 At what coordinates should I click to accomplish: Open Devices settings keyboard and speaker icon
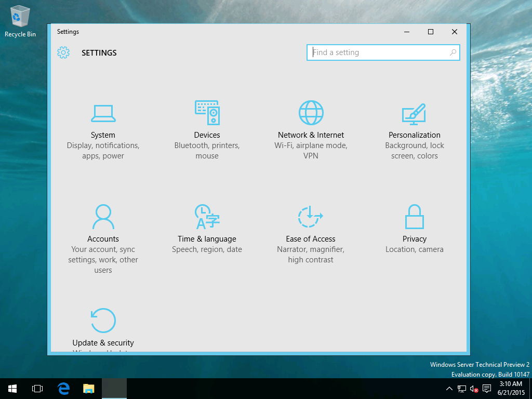[x=207, y=113]
